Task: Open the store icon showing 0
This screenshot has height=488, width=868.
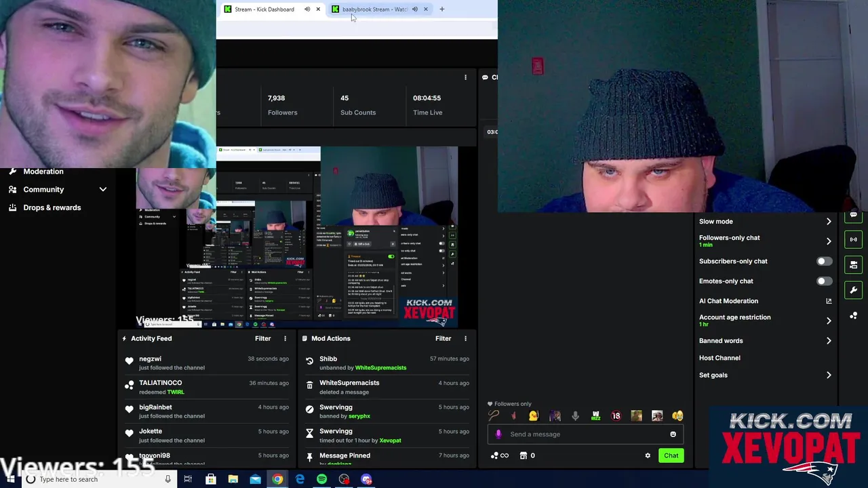Action: 528,455
